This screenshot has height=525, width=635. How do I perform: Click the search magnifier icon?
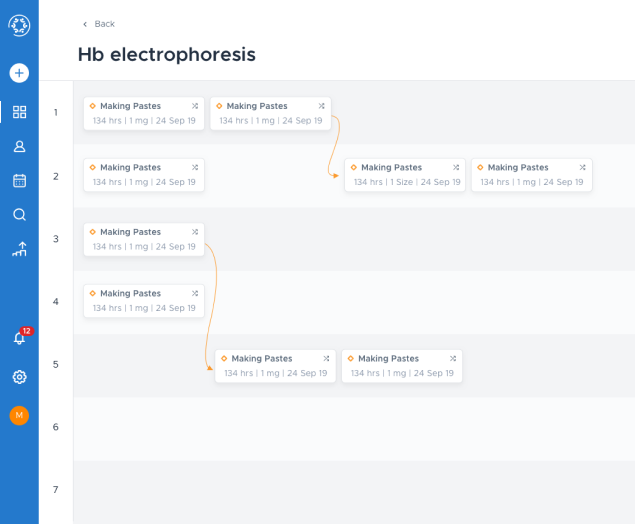[19, 215]
